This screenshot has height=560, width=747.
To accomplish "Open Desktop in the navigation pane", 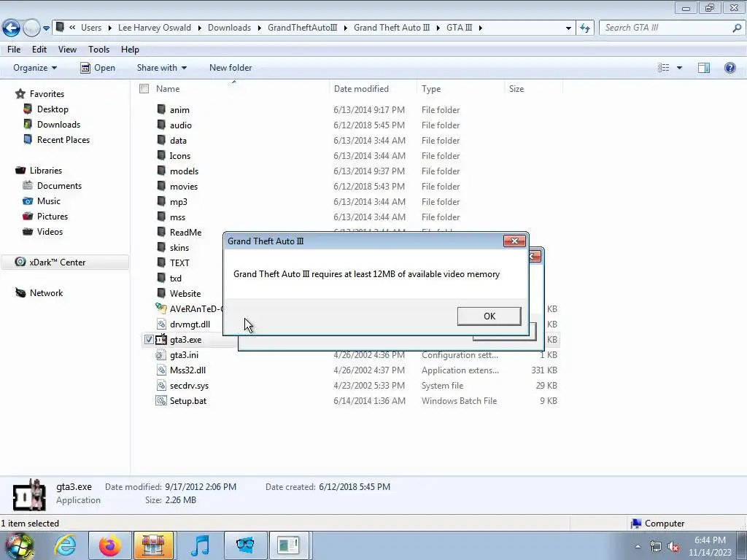I will (x=53, y=109).
